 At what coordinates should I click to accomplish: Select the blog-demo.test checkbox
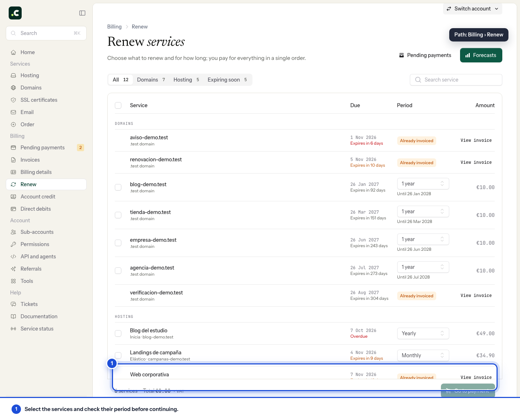click(118, 187)
